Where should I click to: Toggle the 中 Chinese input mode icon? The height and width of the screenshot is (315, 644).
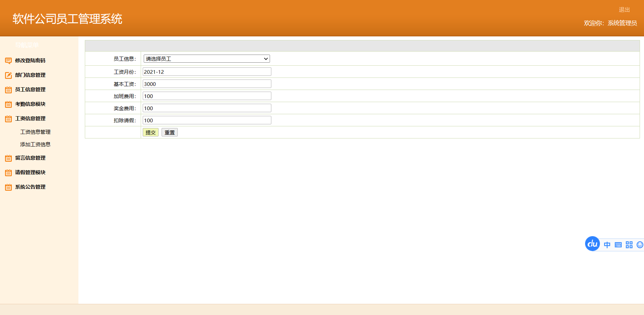[x=607, y=245]
